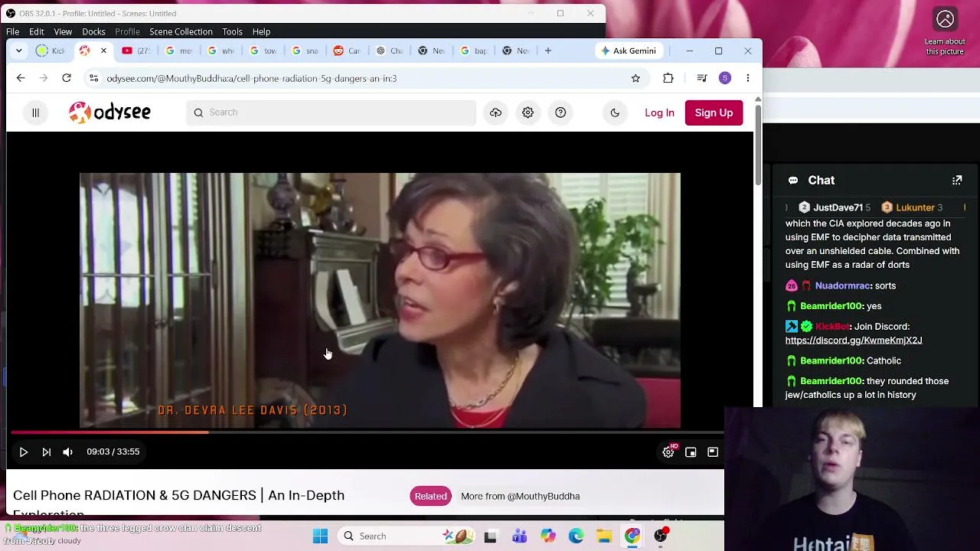Viewport: 980px width, 551px height.
Task: Open Copilot from the taskbar
Action: click(x=547, y=536)
